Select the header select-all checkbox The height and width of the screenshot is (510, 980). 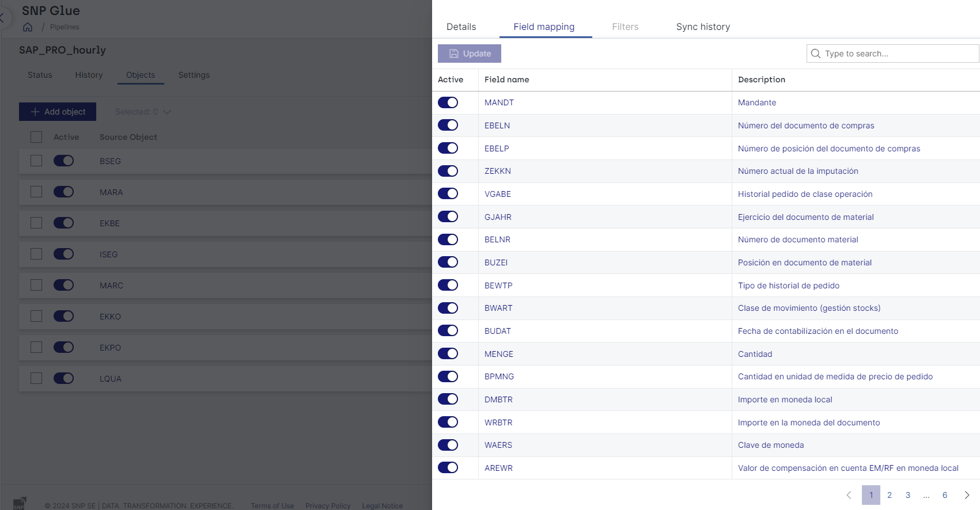36,137
